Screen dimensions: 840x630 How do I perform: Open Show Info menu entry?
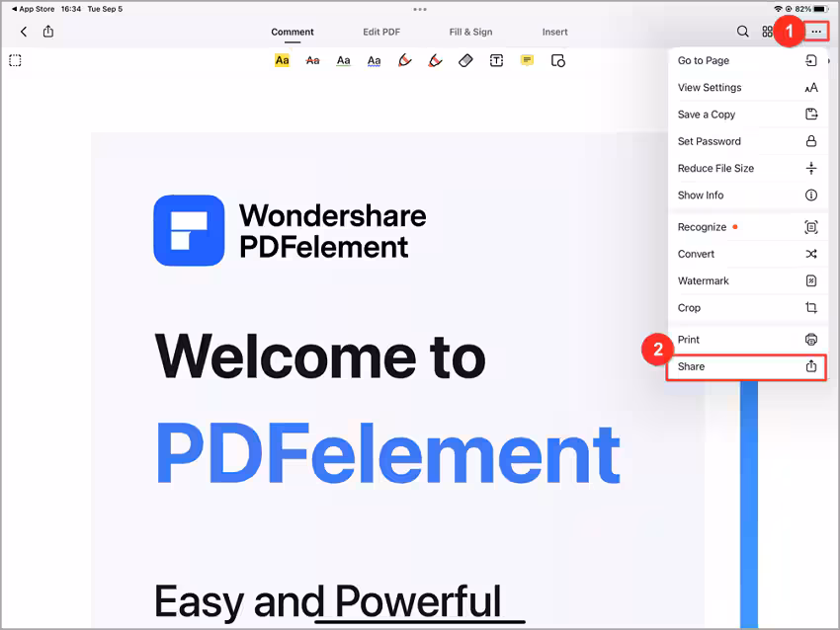(747, 195)
